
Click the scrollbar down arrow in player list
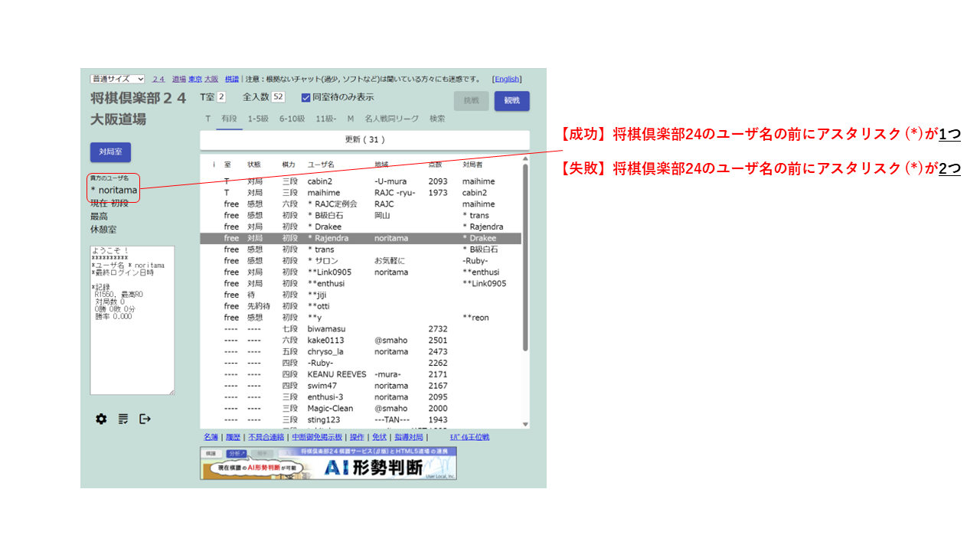[x=525, y=424]
